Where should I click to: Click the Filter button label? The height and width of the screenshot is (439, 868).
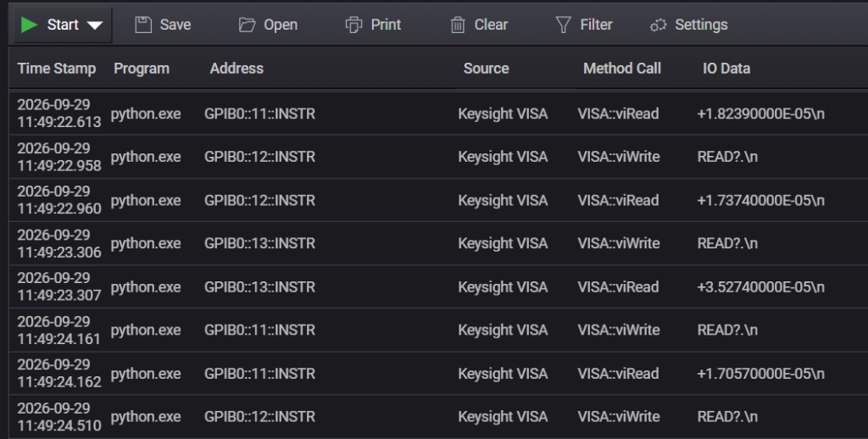[x=596, y=25]
